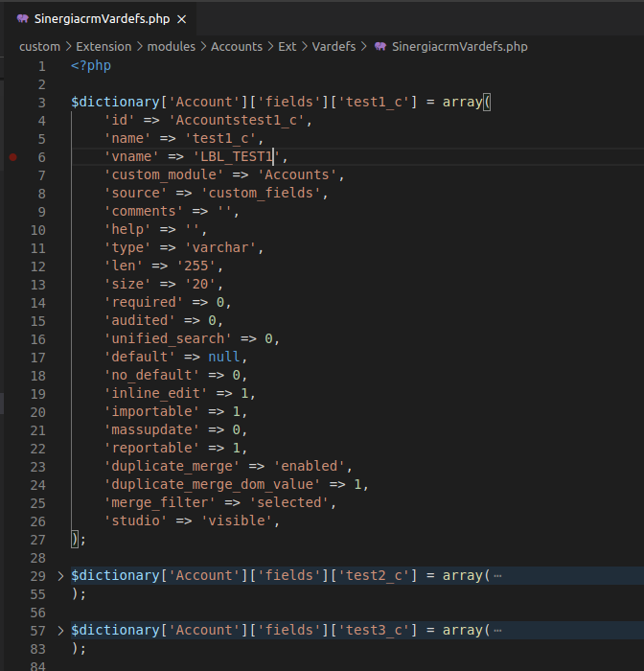The image size is (644, 671).
Task: Click line number 3 in gutter
Action: [x=41, y=103]
